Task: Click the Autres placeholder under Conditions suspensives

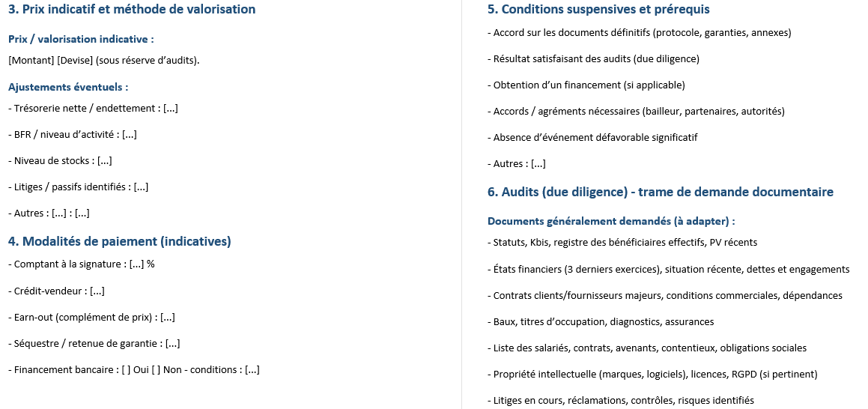Action: [538, 164]
